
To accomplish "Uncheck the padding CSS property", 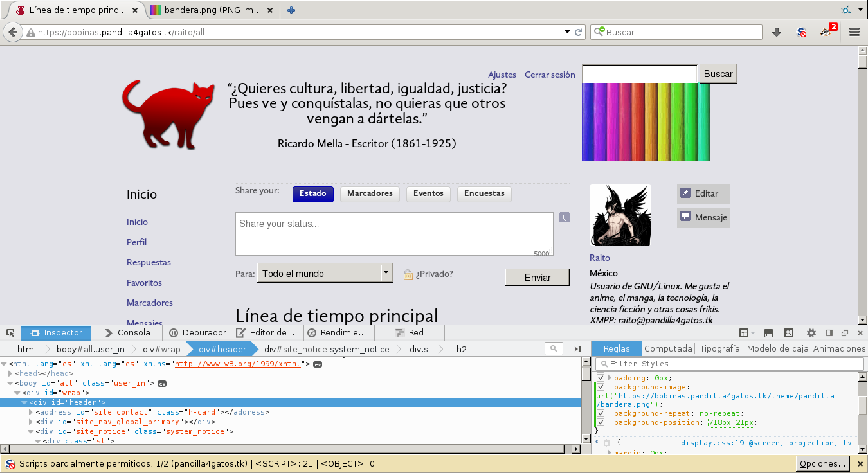I will 601,378.
